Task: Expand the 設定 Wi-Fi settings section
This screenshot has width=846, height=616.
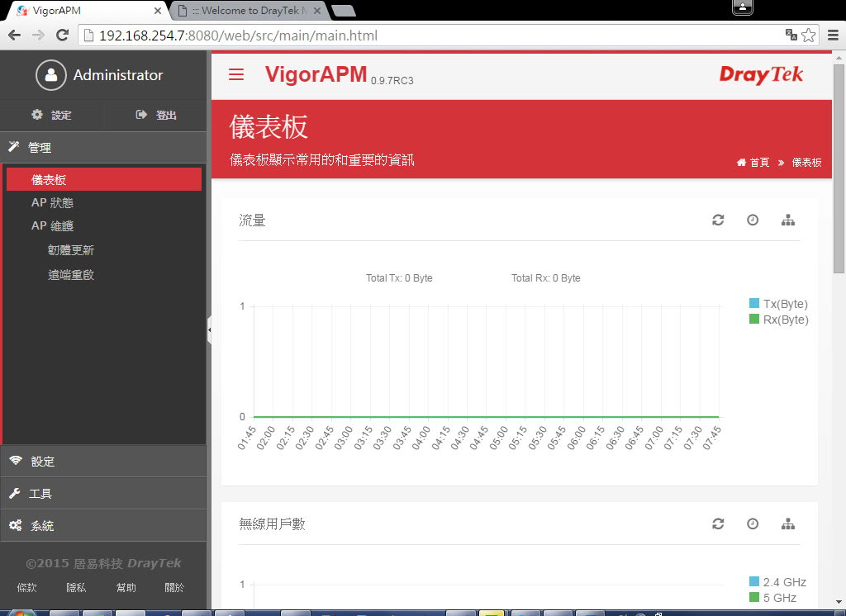Action: (103, 462)
